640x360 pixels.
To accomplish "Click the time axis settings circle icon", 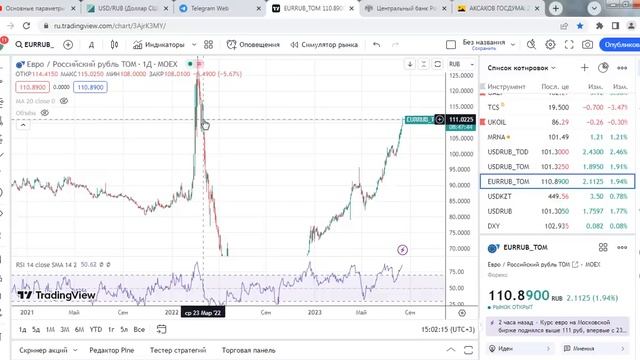I will point(462,313).
